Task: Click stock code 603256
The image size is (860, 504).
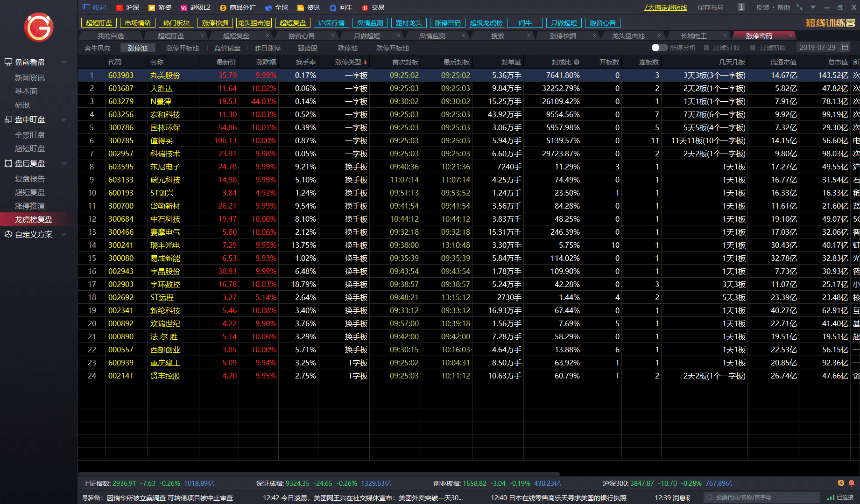Action: click(x=121, y=114)
